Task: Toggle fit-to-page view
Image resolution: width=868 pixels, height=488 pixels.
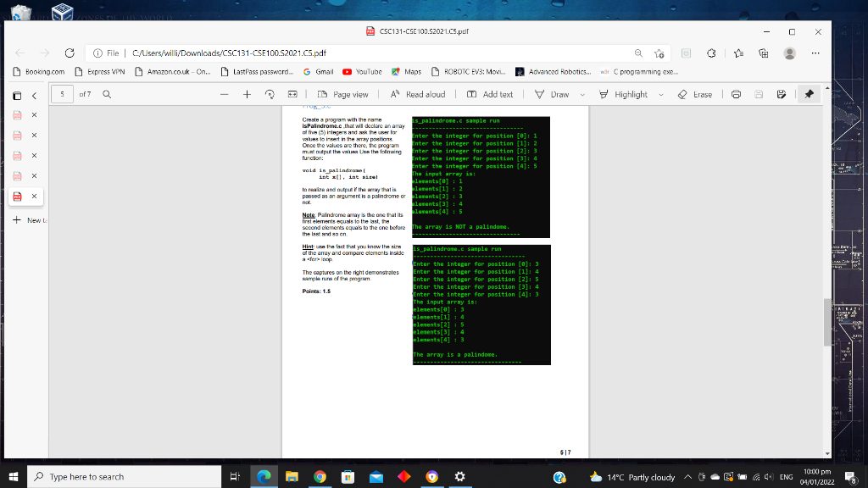Action: 294,95
